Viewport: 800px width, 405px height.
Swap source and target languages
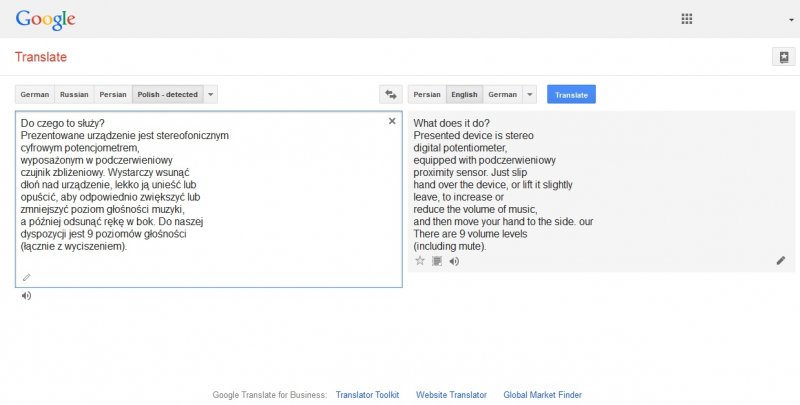point(391,94)
